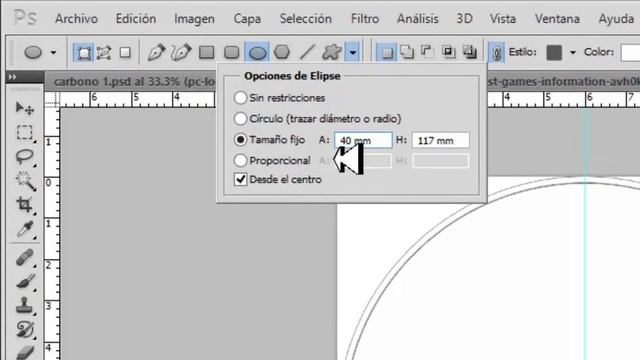
Task: Select the Eyedropper tool
Action: 25,229
